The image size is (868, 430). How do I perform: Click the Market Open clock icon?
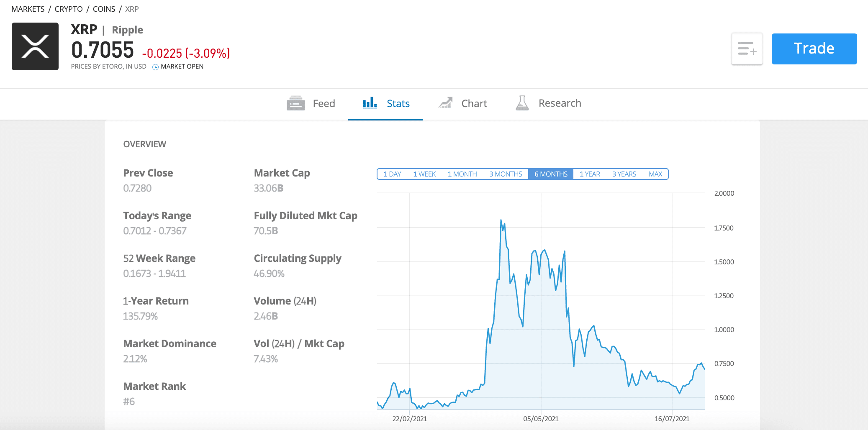point(154,67)
